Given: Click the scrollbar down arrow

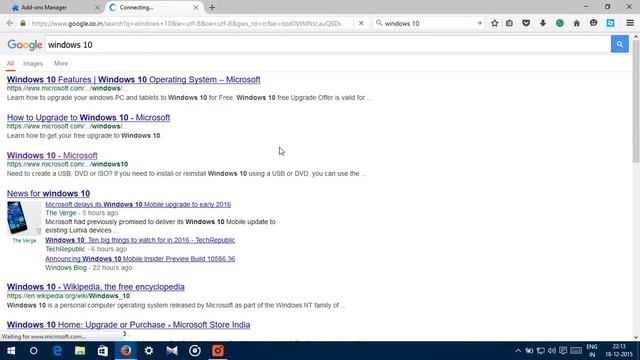Looking at the screenshot, I should click(636, 337).
